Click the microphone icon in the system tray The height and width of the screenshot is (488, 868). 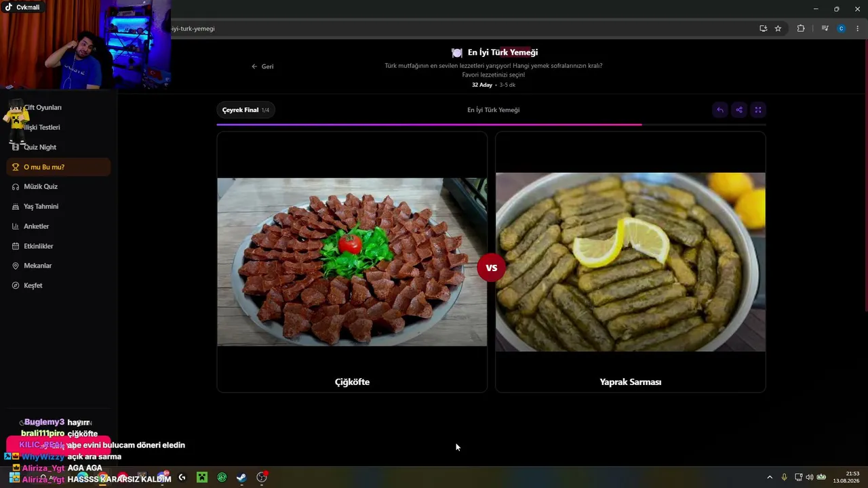coord(785,477)
